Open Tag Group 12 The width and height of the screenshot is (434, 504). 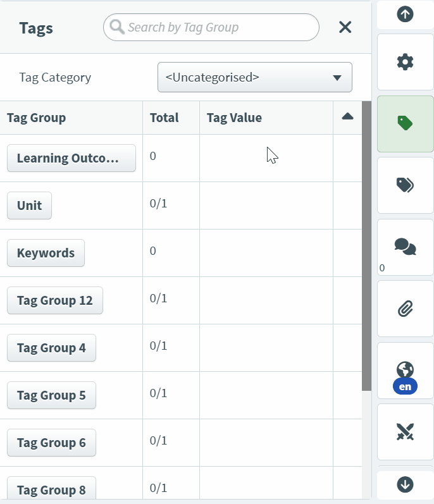click(x=54, y=300)
